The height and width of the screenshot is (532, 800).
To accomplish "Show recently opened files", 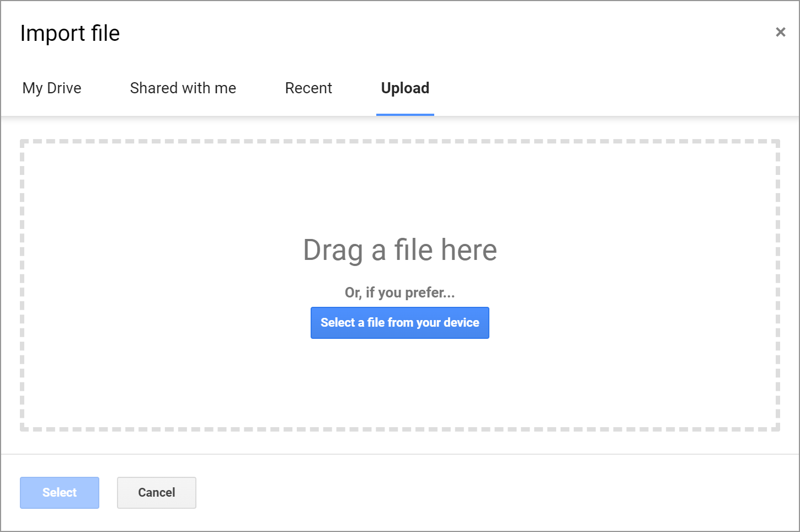I will coord(308,88).
